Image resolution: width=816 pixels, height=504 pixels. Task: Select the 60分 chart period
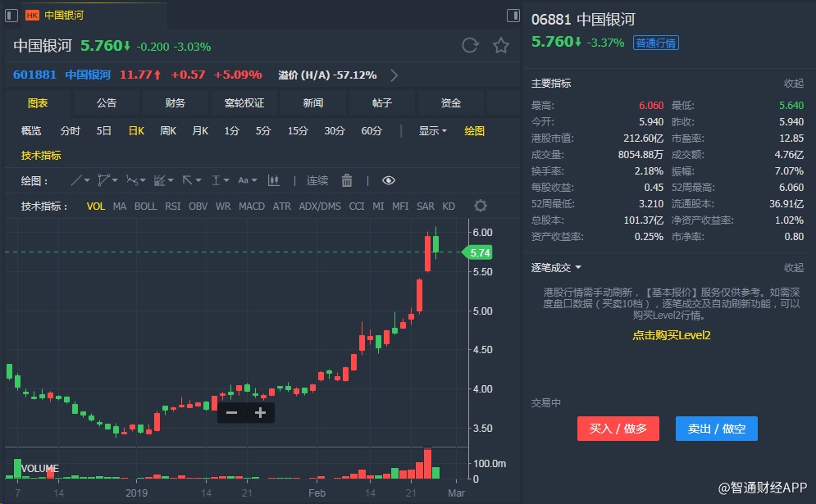point(372,131)
